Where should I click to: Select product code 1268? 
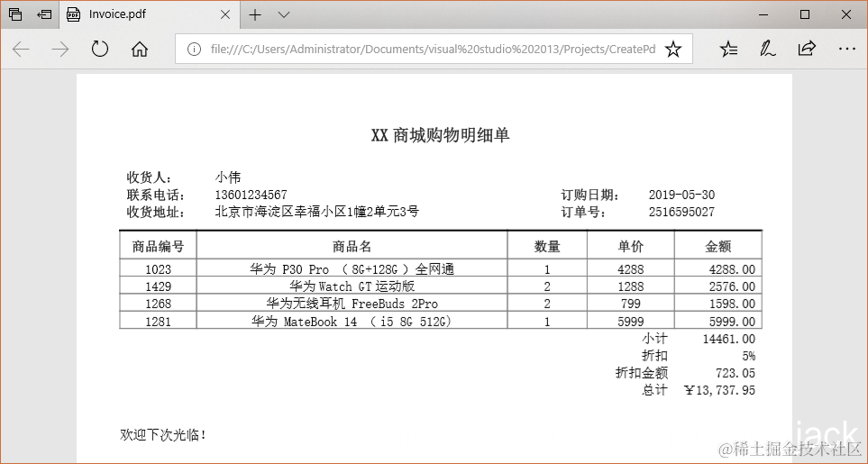click(x=159, y=304)
